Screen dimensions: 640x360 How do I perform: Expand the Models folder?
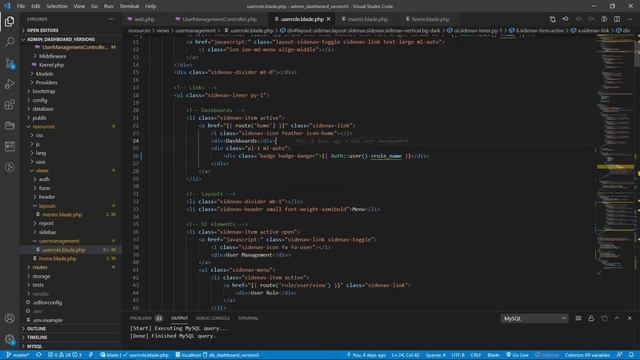(x=44, y=74)
